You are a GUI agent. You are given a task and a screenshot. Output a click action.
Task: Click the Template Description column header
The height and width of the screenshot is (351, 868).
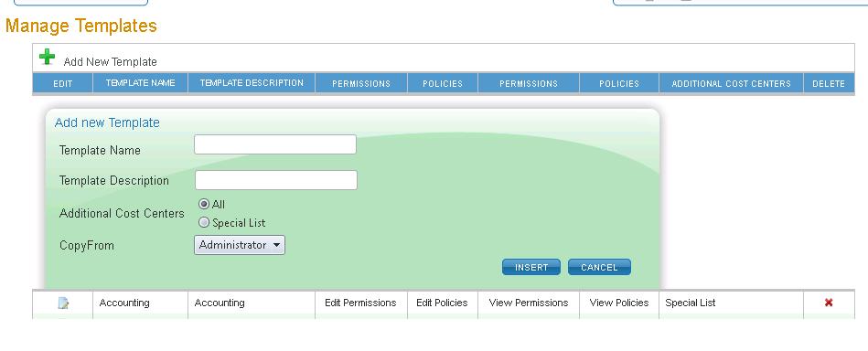click(252, 83)
